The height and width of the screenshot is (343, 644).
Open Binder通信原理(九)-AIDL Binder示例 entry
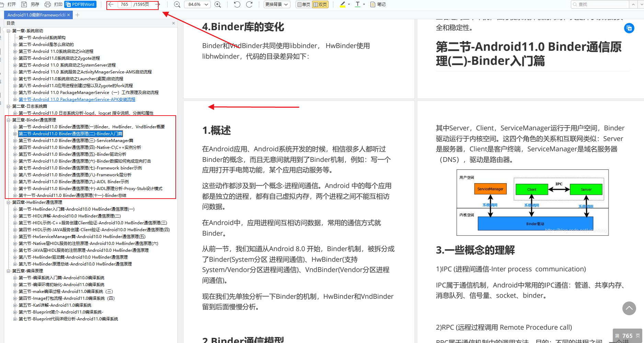(74, 182)
